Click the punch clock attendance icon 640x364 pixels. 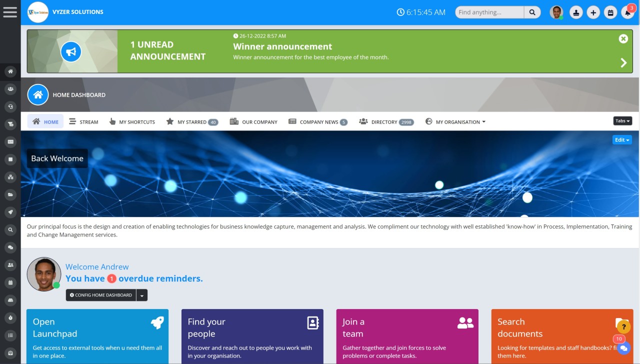[576, 12]
